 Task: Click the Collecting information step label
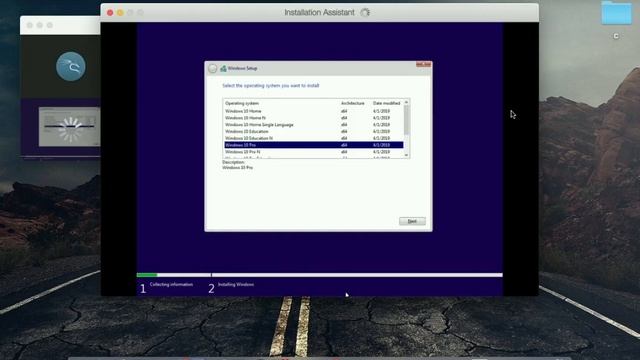click(x=171, y=284)
